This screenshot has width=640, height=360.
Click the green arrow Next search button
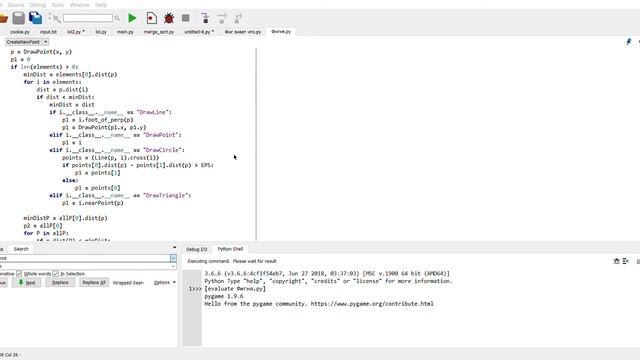[x=27, y=282]
